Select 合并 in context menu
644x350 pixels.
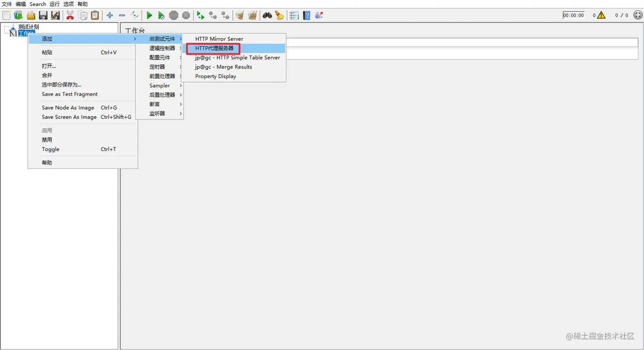click(x=83, y=75)
